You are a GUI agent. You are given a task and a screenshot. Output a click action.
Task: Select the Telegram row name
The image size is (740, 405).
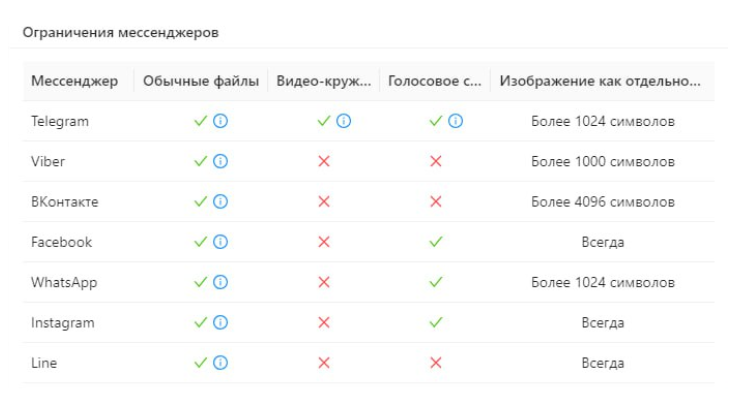click(60, 121)
